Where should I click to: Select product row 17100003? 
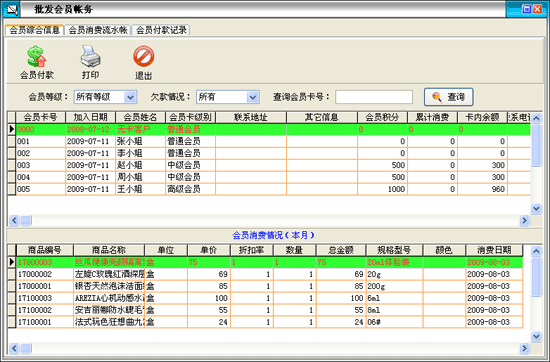[x=265, y=298]
